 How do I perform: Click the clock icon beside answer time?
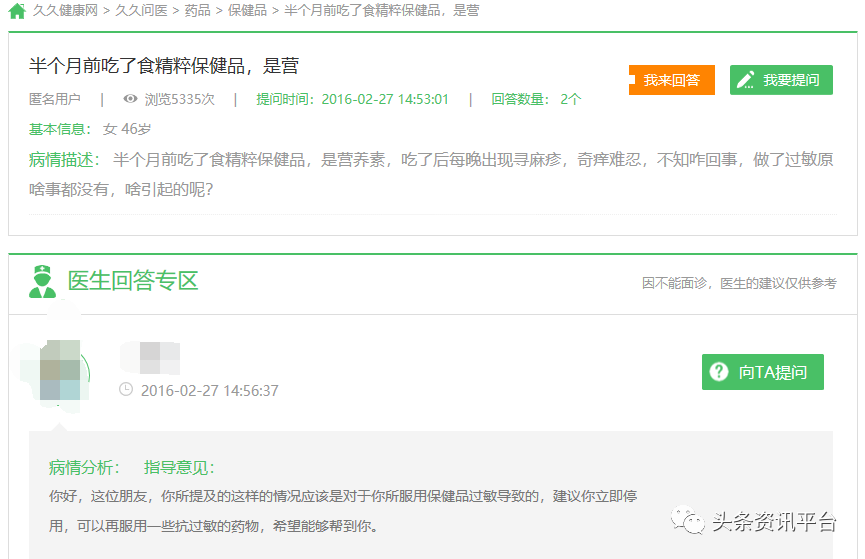pos(126,390)
